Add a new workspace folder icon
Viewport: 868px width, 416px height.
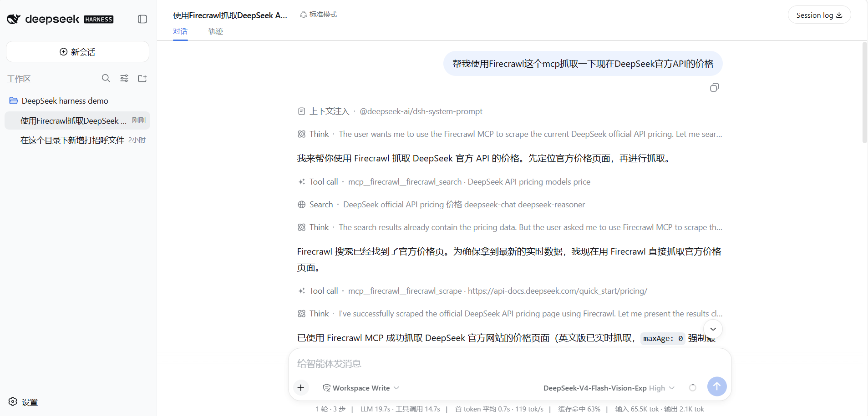142,78
